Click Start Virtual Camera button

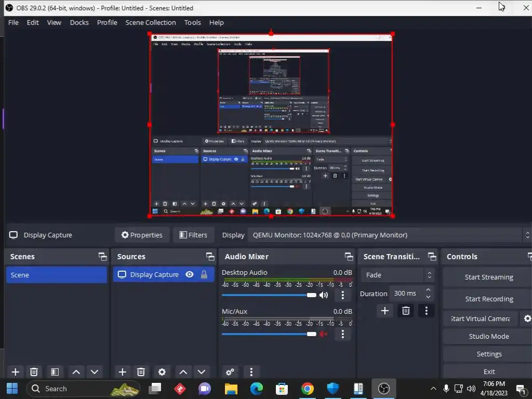(481, 318)
